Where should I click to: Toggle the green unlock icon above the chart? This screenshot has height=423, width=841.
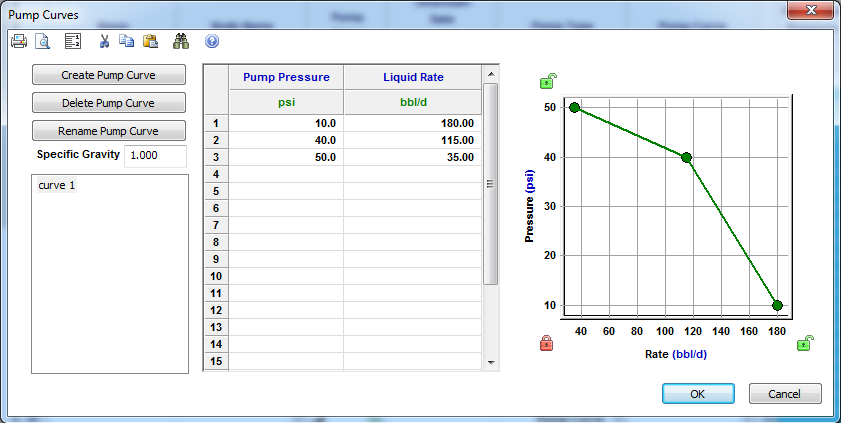point(548,81)
